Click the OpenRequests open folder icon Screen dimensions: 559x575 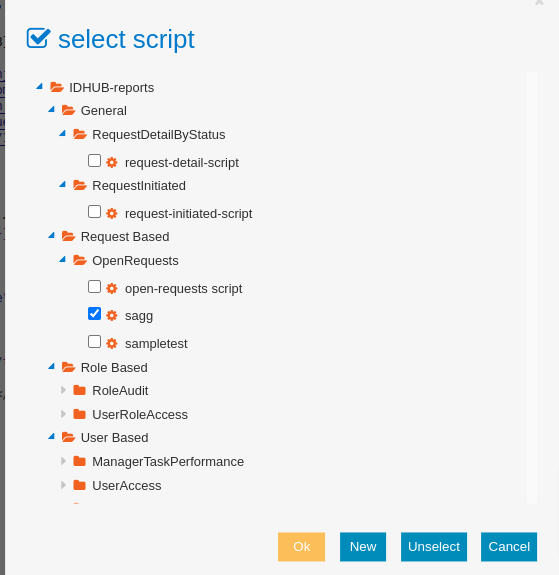click(80, 260)
